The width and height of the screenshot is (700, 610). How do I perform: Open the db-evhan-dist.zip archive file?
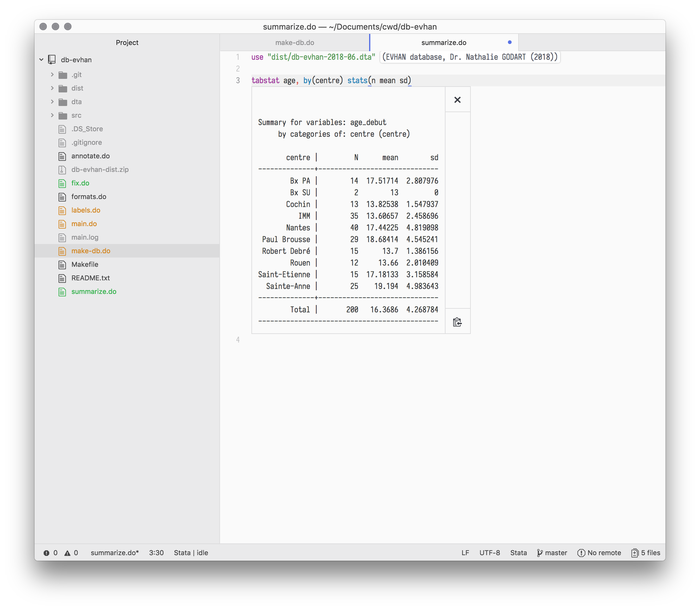point(100,169)
